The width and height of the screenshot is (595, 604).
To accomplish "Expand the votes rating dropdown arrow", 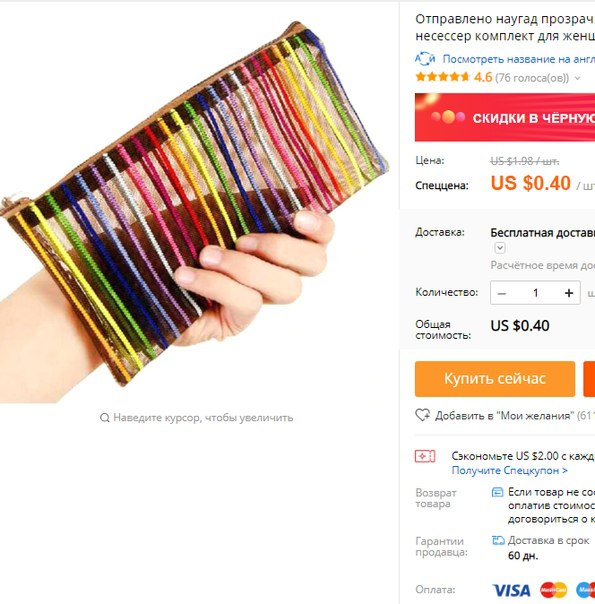I will click(x=577, y=78).
